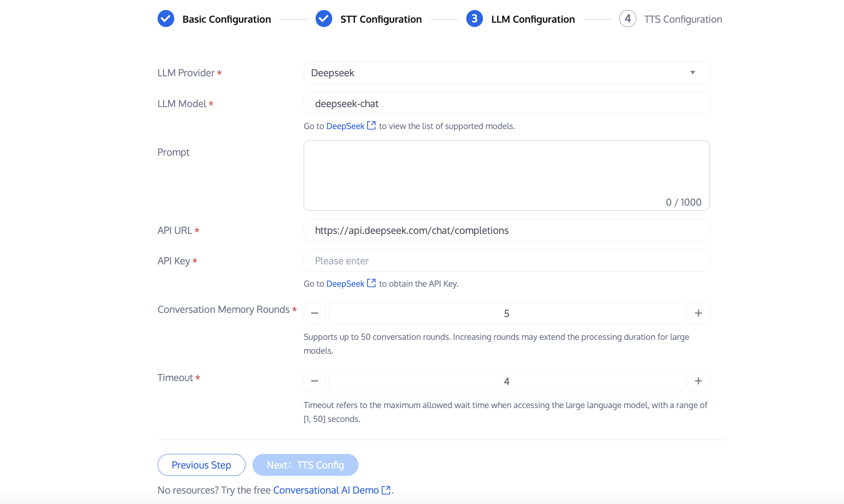Click the Basic Configuration checkmark step icon
The width and height of the screenshot is (844, 504).
(x=166, y=19)
